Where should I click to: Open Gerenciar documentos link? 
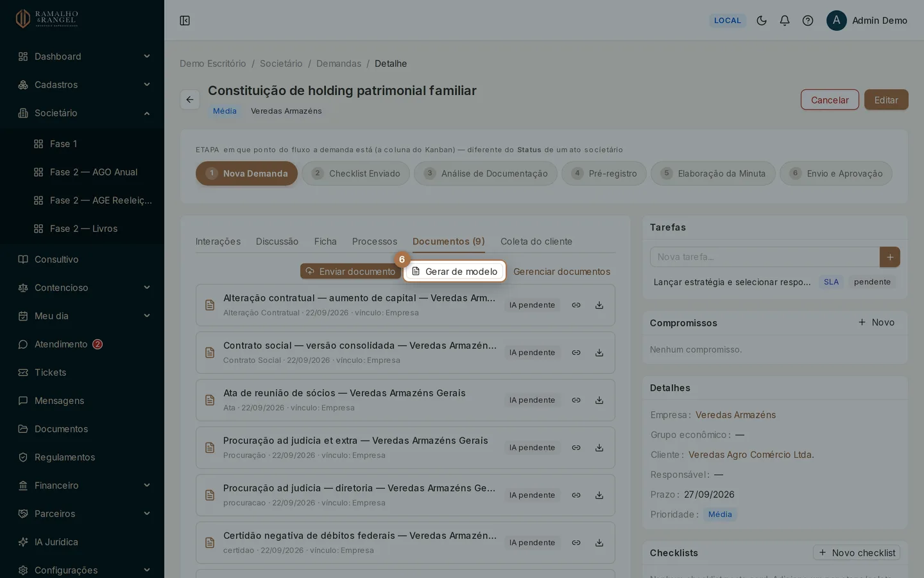click(562, 272)
